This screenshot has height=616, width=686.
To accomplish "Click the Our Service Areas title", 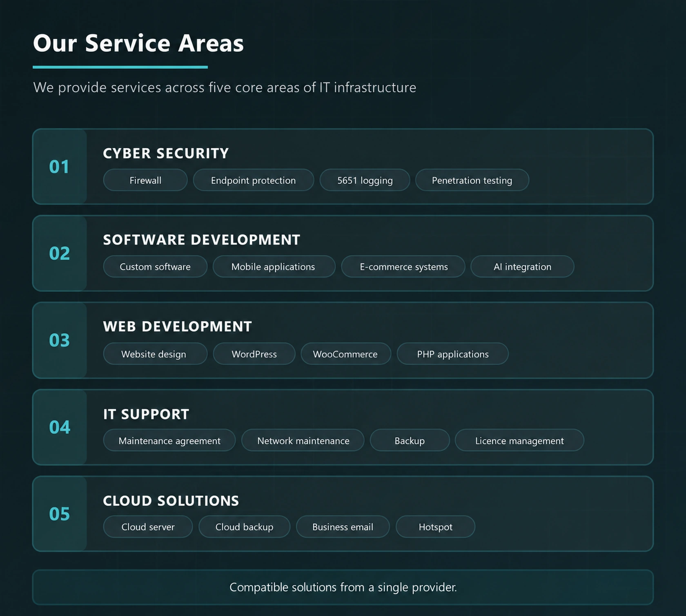I will point(138,43).
